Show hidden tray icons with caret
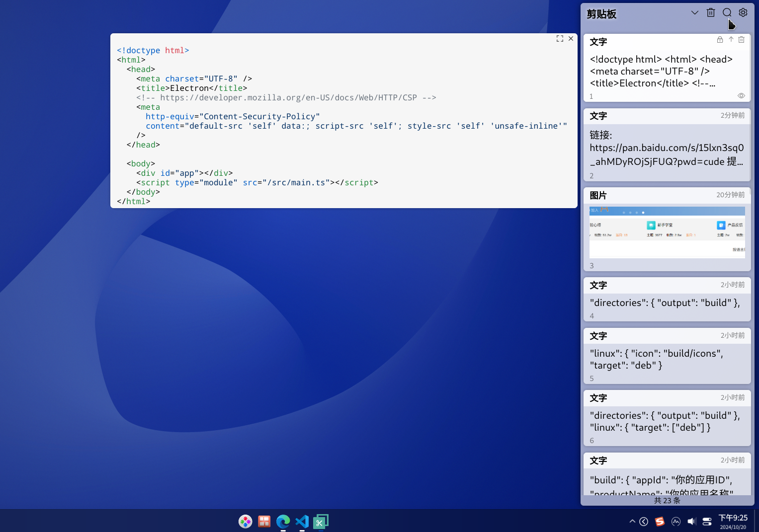The image size is (759, 532). click(632, 521)
